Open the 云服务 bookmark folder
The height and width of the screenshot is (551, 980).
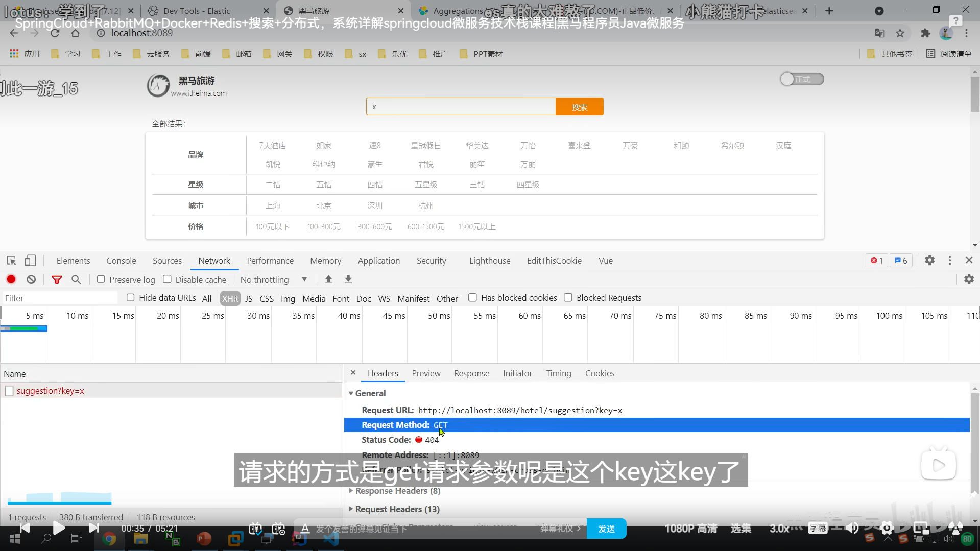click(151, 54)
